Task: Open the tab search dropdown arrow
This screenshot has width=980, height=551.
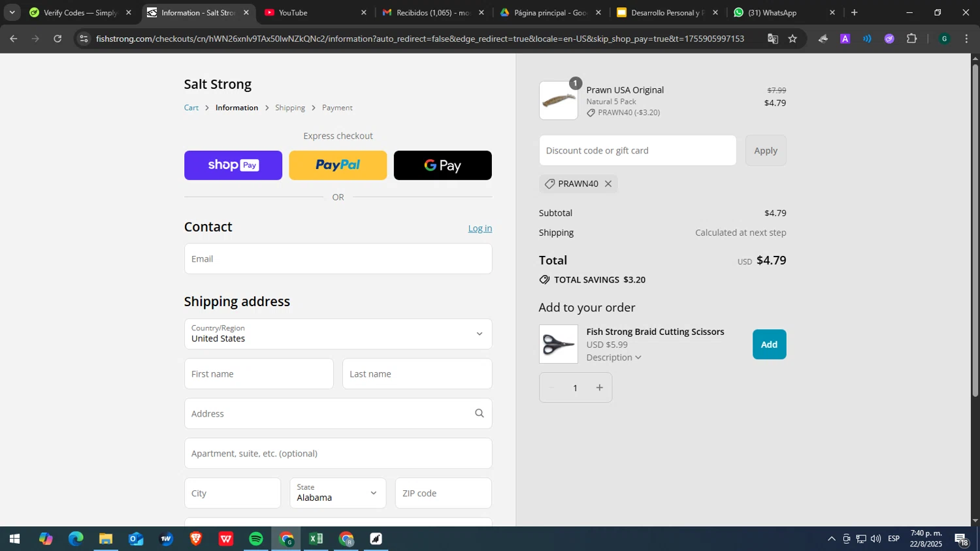Action: click(12, 12)
